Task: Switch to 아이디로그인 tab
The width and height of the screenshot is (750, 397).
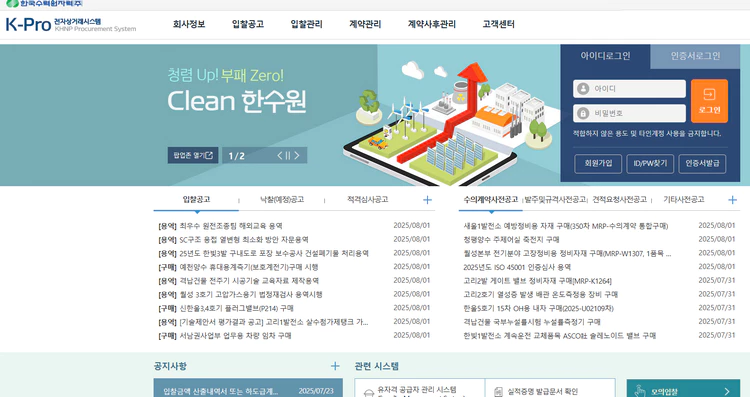Action: point(605,56)
